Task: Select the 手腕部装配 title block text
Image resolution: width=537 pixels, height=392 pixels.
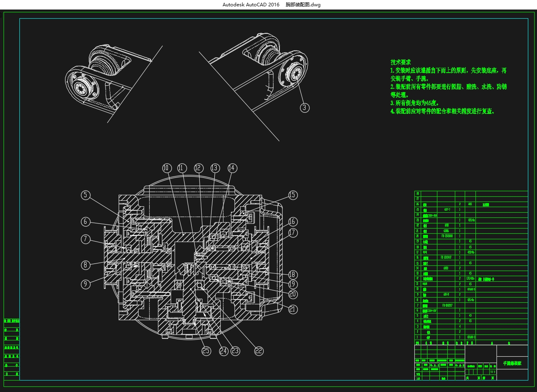Action: coord(512,363)
